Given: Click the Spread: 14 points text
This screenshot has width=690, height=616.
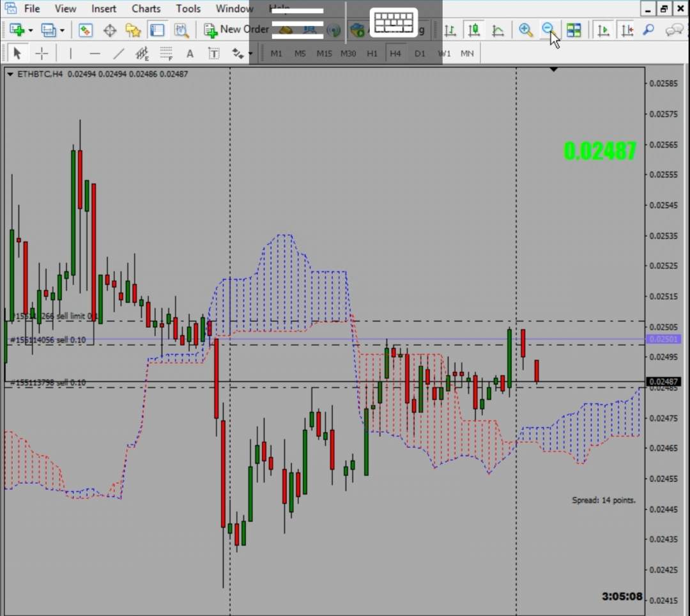Looking at the screenshot, I should pyautogui.click(x=604, y=500).
